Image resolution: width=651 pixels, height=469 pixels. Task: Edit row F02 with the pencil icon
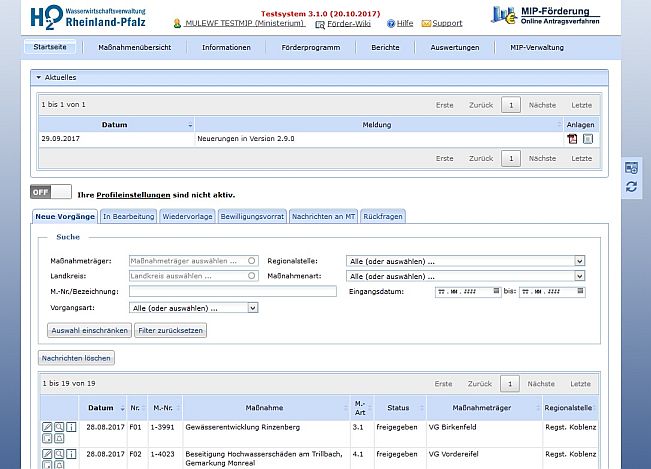pos(47,454)
